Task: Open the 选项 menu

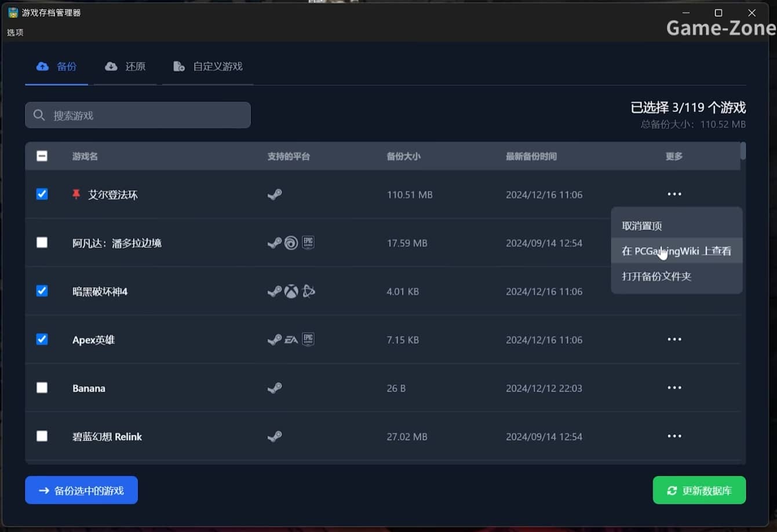Action: (x=15, y=32)
